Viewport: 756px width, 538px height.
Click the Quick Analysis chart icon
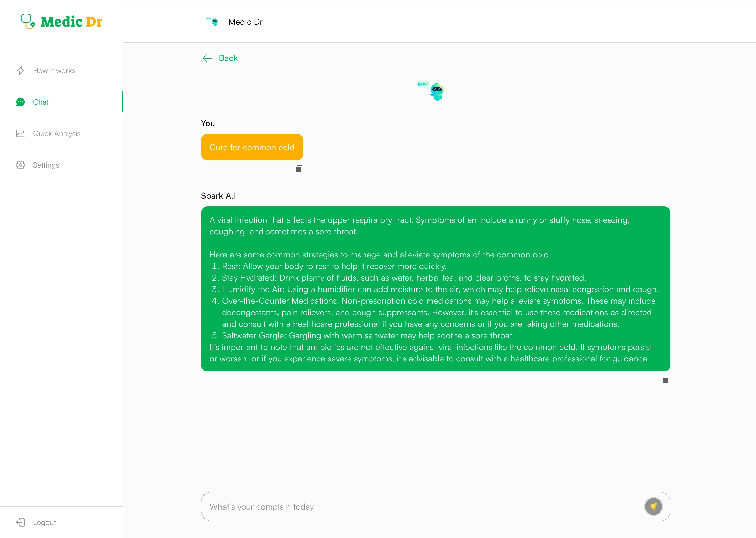coord(20,133)
